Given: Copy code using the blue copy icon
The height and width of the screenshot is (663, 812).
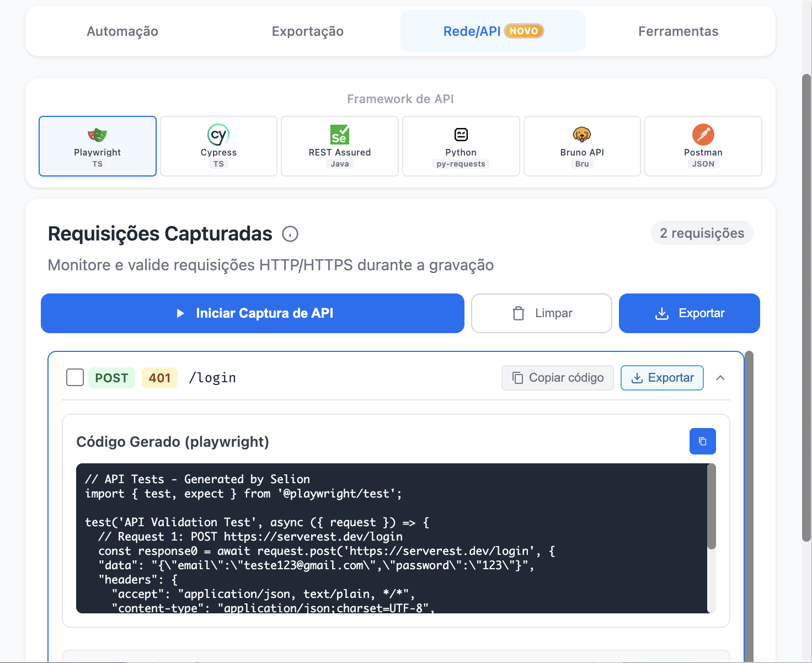Looking at the screenshot, I should pos(702,441).
